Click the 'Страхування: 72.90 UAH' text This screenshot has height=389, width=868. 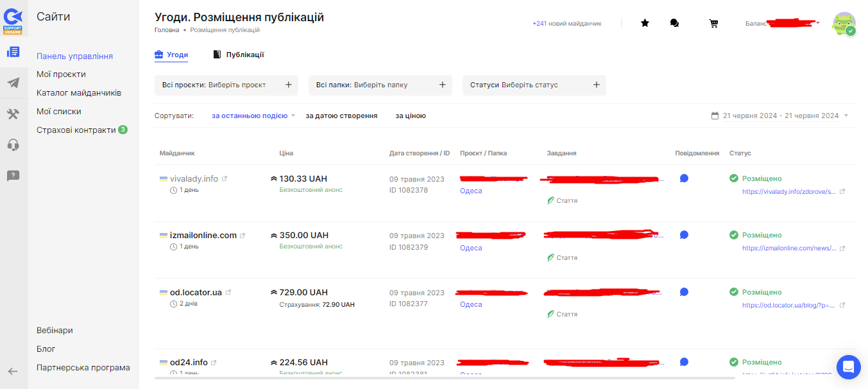317,304
